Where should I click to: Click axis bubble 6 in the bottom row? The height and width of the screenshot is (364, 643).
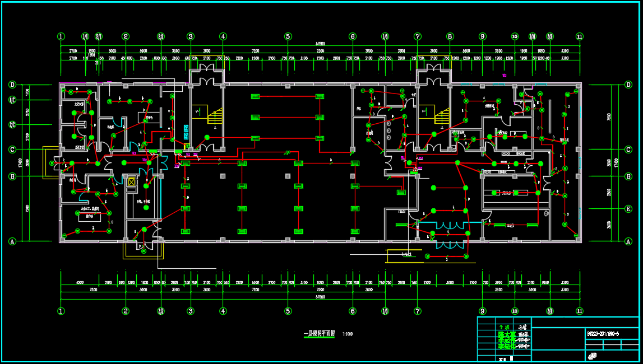click(x=353, y=311)
